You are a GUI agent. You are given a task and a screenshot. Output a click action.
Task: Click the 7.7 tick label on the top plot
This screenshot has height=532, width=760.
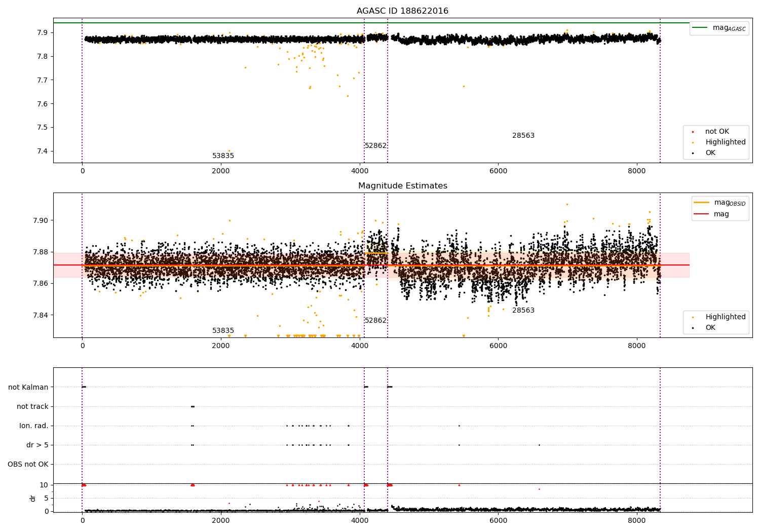point(43,80)
